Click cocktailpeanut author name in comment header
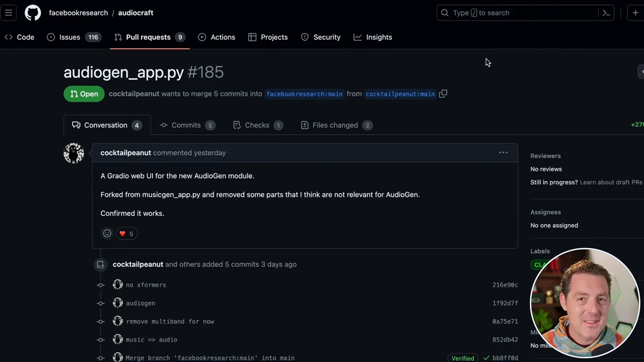644x362 pixels. [x=126, y=153]
